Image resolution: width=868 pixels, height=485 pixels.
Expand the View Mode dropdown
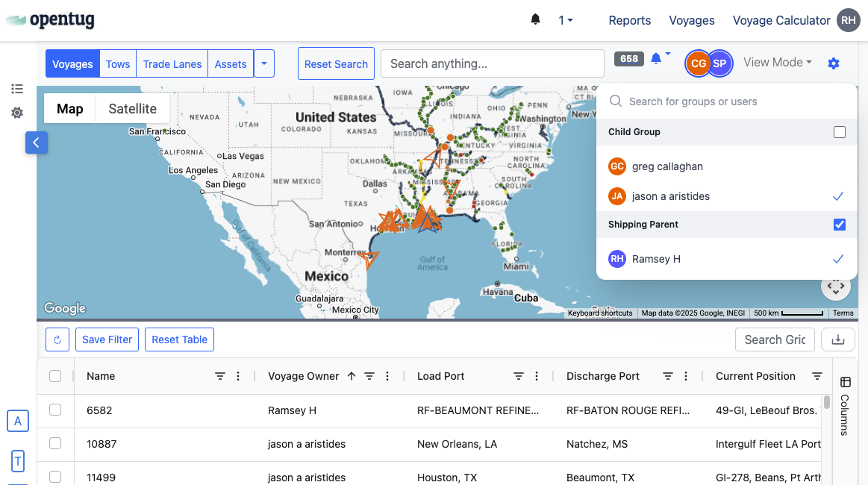pos(778,63)
